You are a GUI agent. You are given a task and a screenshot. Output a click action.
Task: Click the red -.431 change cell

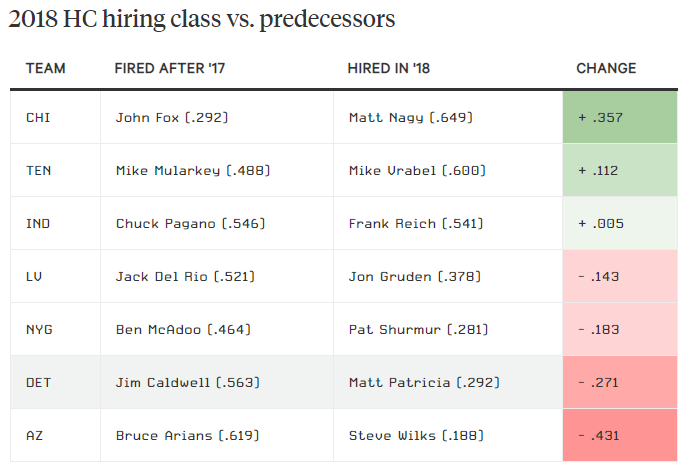(x=620, y=436)
